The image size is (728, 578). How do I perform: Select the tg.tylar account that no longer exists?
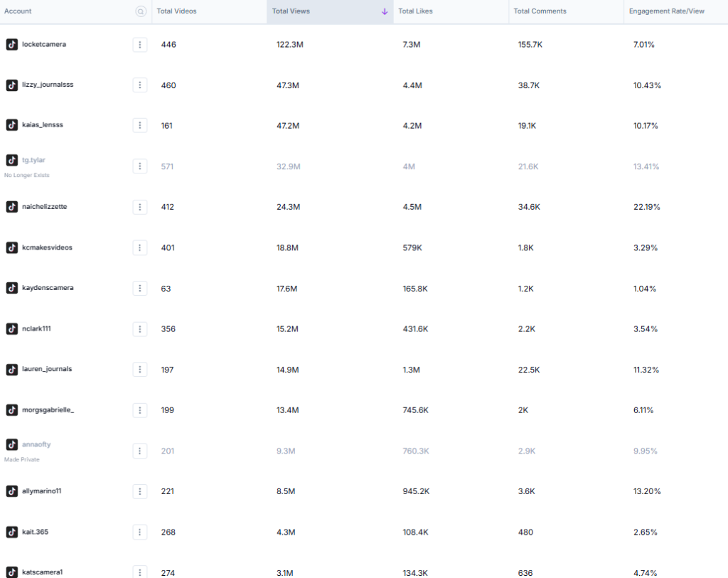coord(33,160)
